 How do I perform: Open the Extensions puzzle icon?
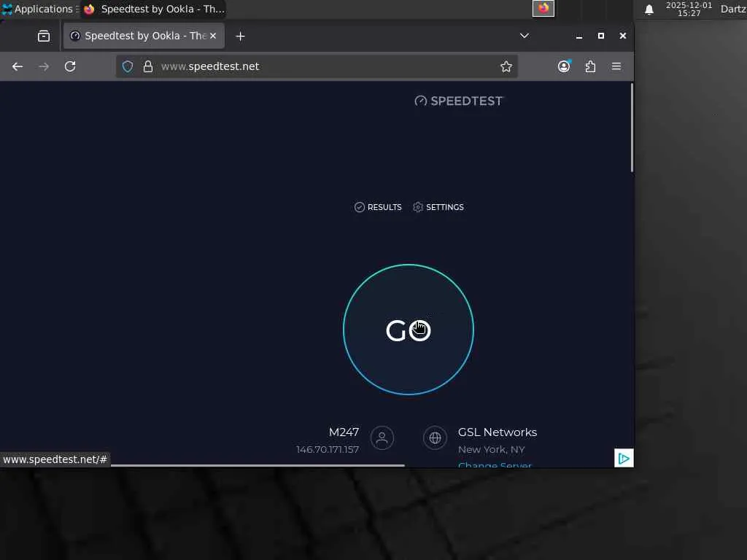(x=590, y=66)
